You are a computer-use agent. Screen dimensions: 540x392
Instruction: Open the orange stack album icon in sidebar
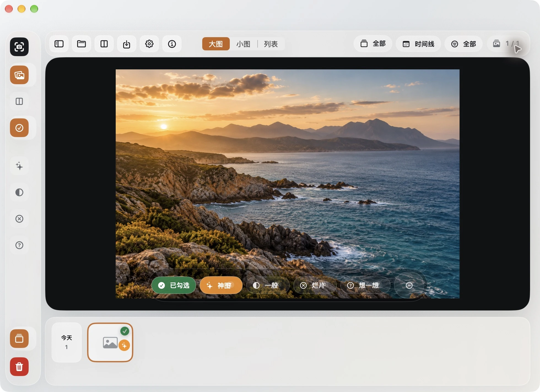[19, 339]
